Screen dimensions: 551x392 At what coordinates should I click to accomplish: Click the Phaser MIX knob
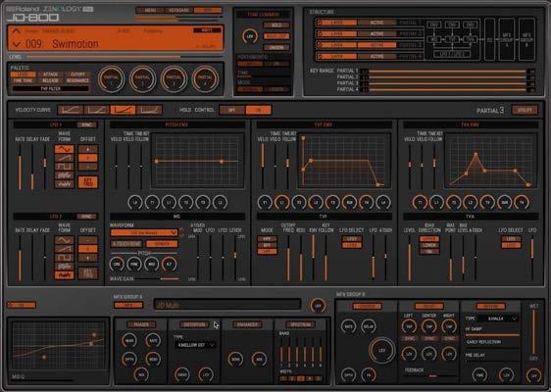pos(141,375)
